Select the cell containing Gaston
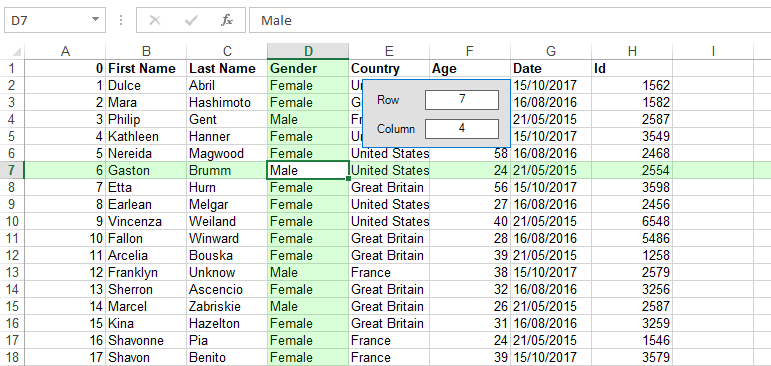771x366 pixels. [146, 170]
